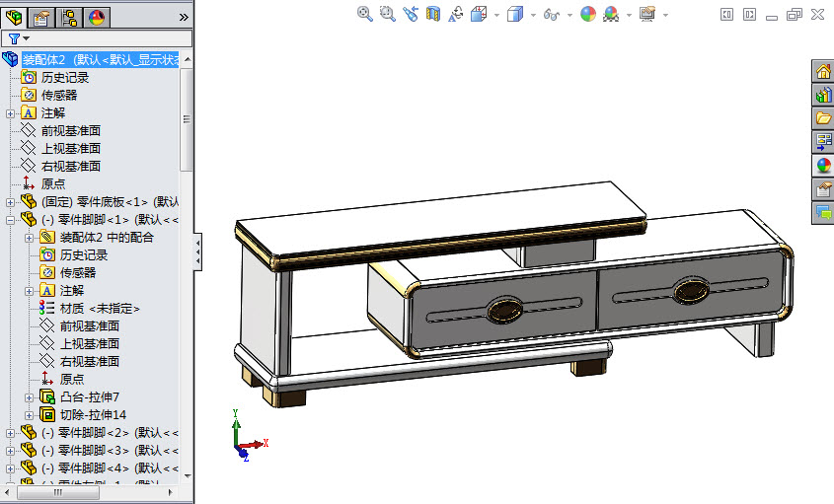Collapse the 零件脚脚<1> tree node
The width and height of the screenshot is (834, 504).
(10, 220)
